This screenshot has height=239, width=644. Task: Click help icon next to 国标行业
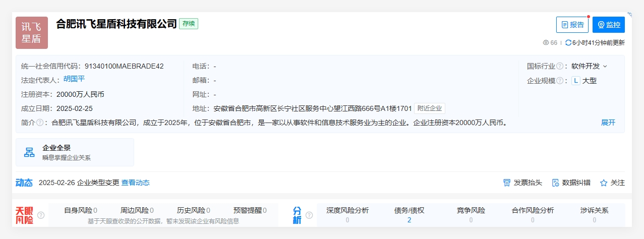coord(560,66)
